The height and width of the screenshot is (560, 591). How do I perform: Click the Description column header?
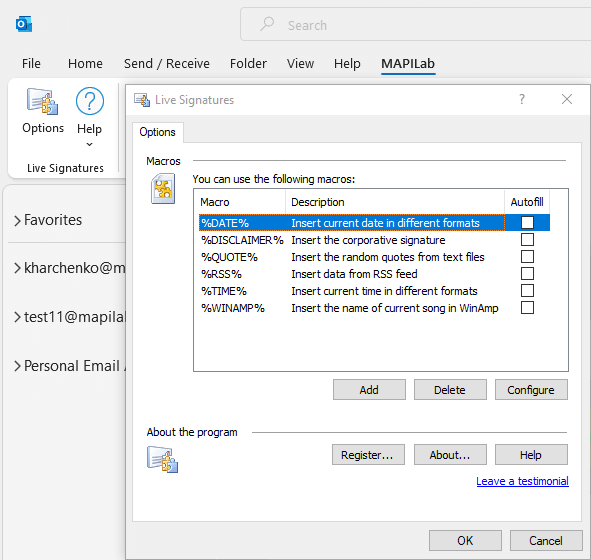coord(395,202)
